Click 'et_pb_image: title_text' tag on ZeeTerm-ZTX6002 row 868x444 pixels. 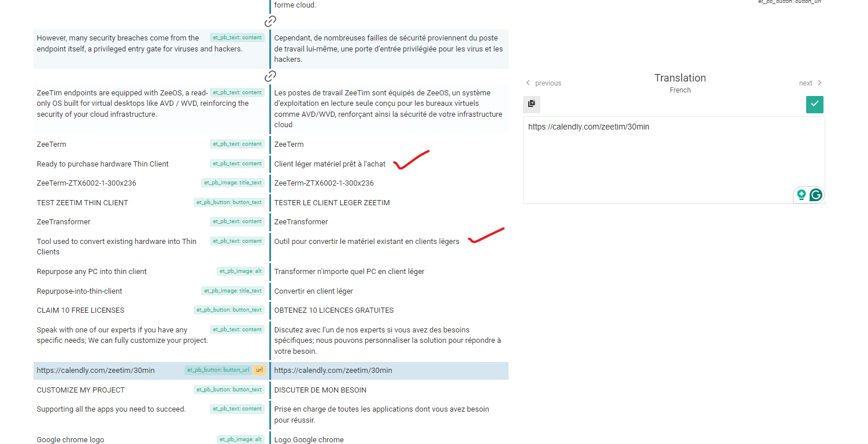[233, 183]
